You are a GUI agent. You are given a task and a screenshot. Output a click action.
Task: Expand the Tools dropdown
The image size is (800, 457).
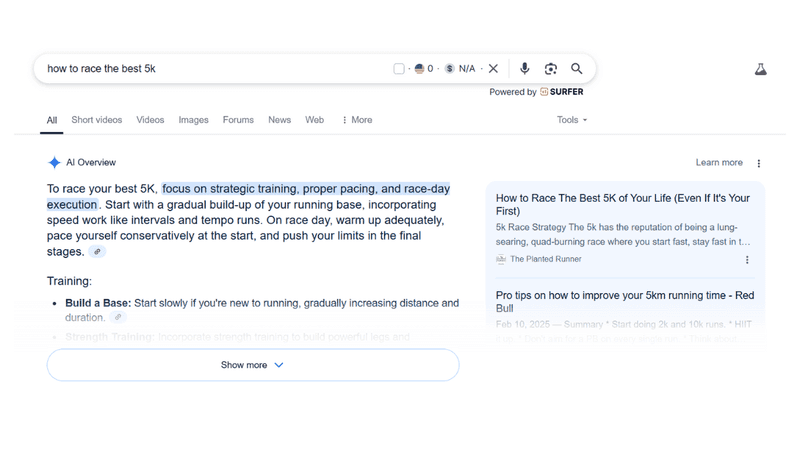coord(572,120)
